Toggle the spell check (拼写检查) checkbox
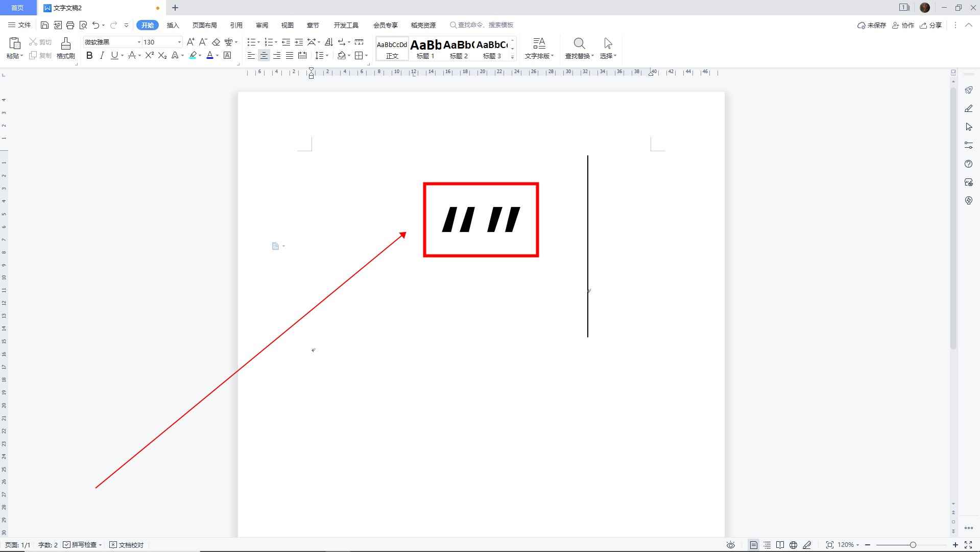980x552 pixels. [x=67, y=545]
